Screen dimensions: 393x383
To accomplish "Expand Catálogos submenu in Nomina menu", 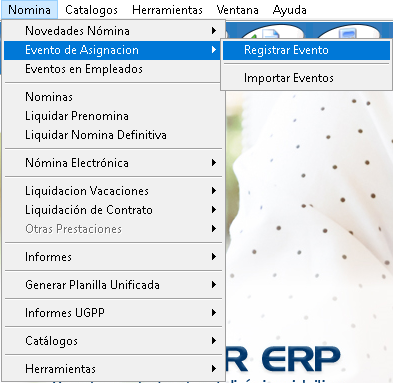I will [113, 341].
